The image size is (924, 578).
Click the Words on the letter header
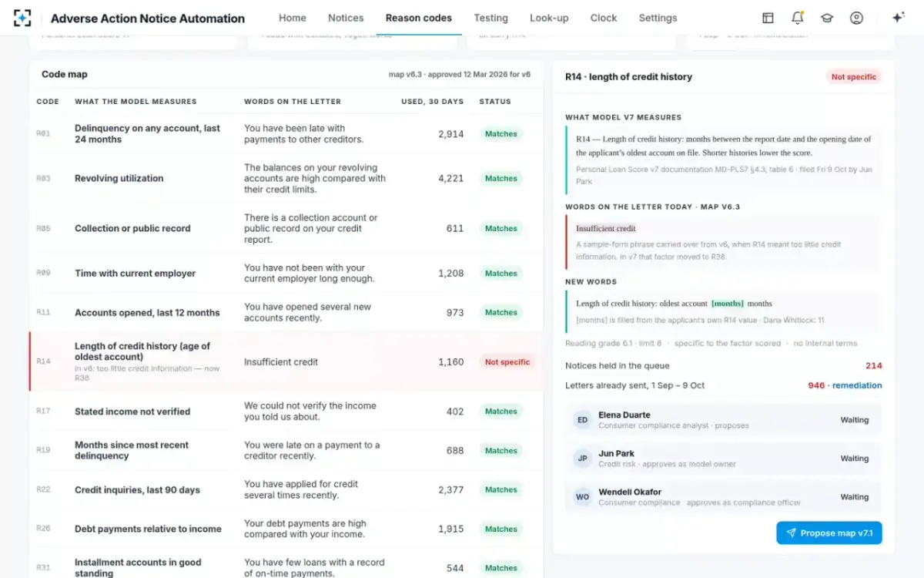tap(293, 102)
